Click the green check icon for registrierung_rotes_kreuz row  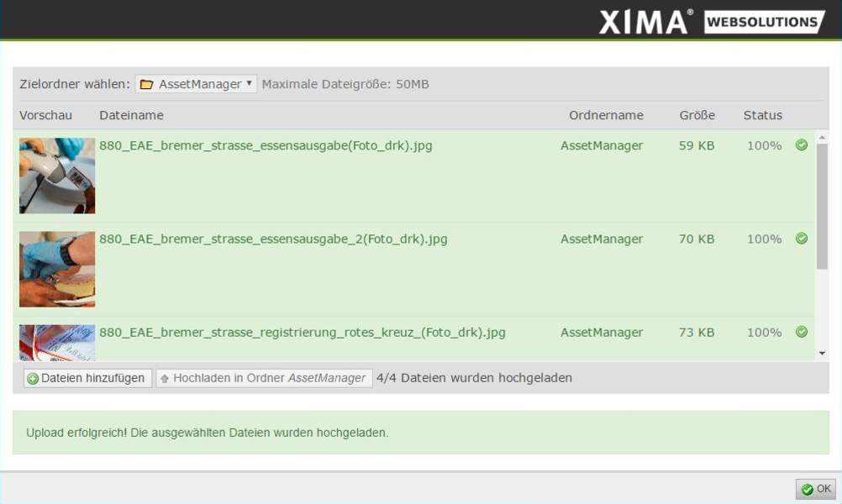point(802,332)
